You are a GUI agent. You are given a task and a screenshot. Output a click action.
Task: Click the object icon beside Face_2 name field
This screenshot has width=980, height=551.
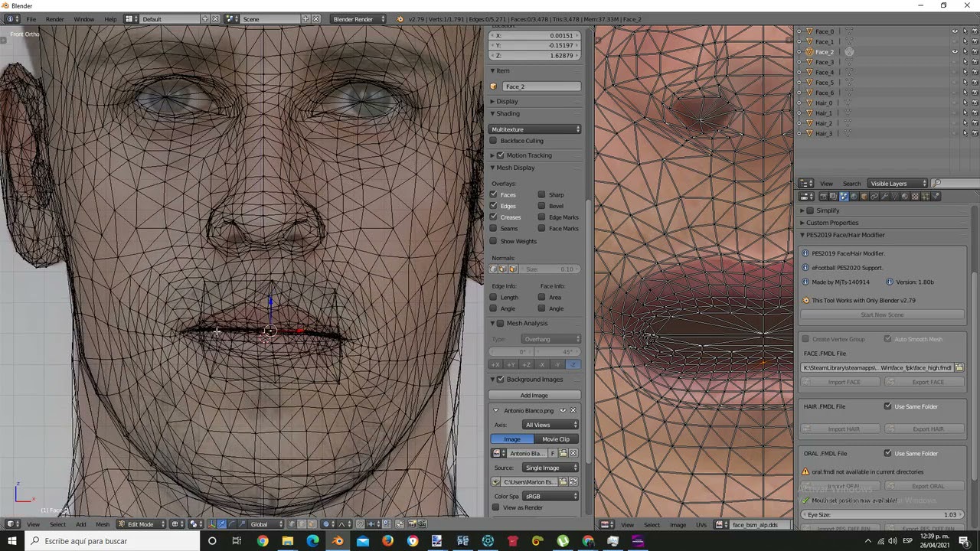coord(494,86)
